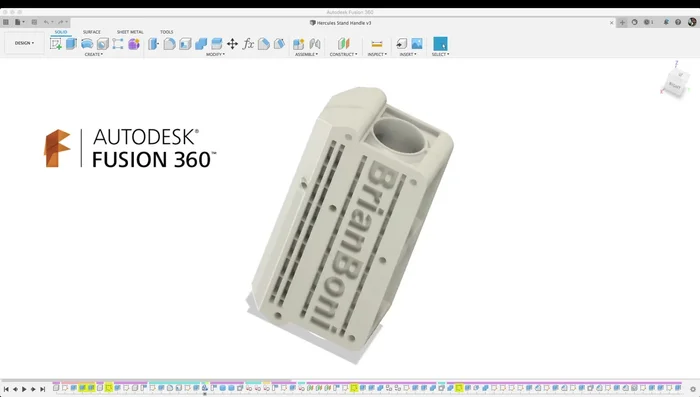Open a new design tab with plus
The image size is (700, 397).
(x=622, y=22)
